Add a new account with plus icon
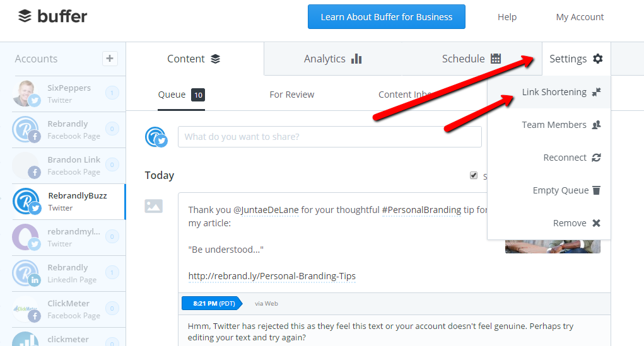The height and width of the screenshot is (346, 644). pos(110,59)
